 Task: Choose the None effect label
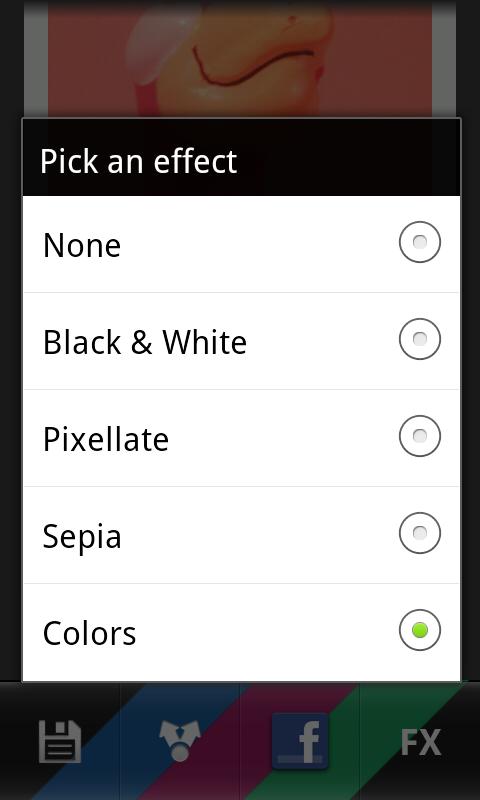(x=82, y=245)
